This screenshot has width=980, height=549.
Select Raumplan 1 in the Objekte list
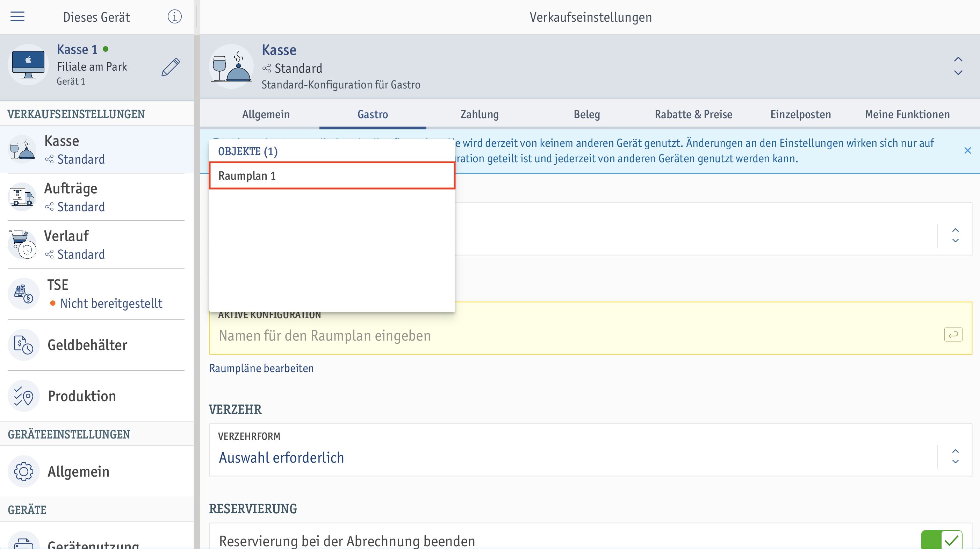click(332, 176)
